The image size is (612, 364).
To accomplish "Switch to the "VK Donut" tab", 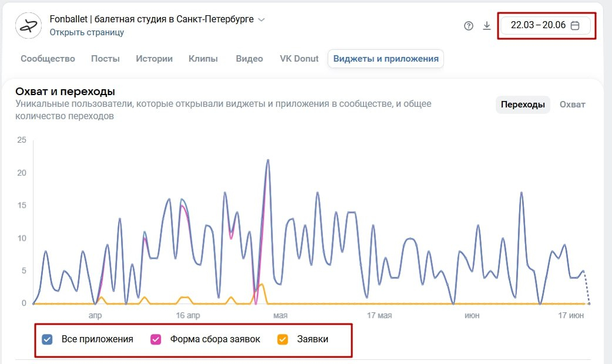I will pyautogui.click(x=299, y=59).
